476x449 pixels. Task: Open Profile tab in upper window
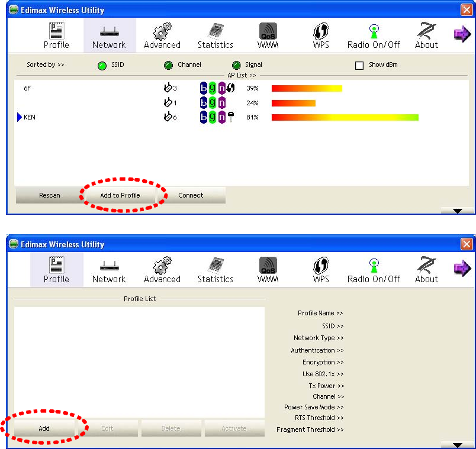[56, 35]
